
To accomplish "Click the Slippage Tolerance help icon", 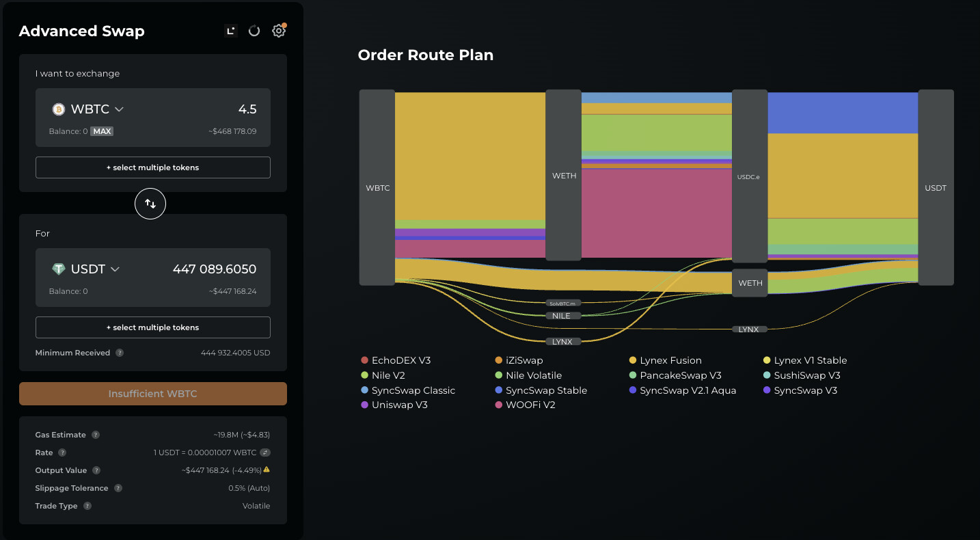I will click(118, 488).
